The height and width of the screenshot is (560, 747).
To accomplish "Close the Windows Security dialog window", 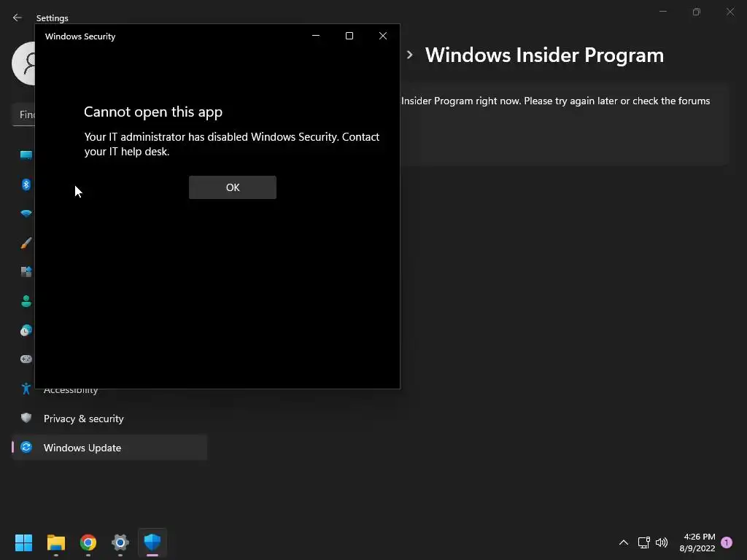I will coord(382,36).
